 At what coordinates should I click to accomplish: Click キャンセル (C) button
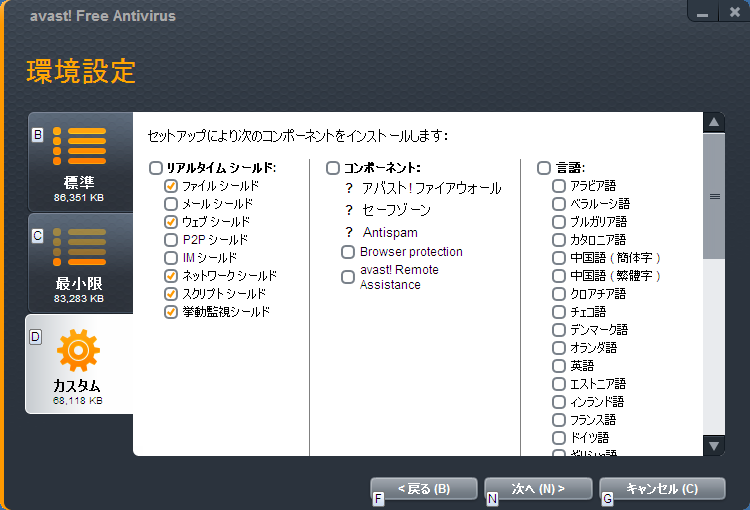point(662,489)
